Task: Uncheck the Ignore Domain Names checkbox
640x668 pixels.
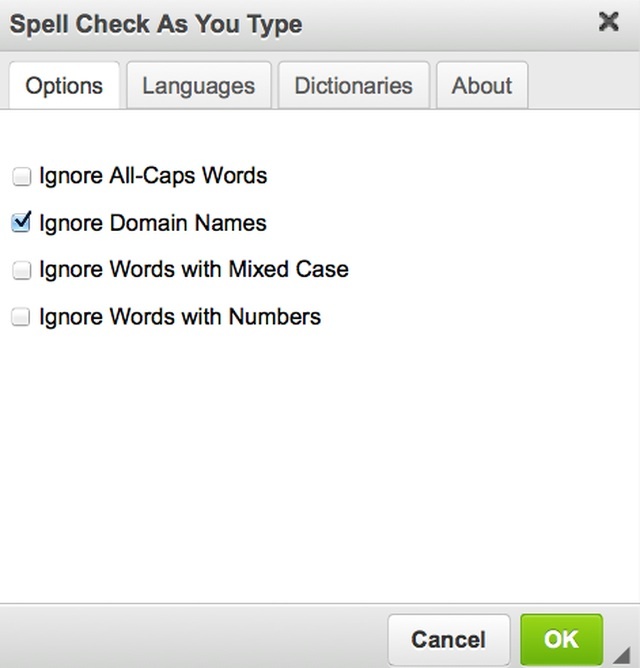Action: pyautogui.click(x=21, y=223)
